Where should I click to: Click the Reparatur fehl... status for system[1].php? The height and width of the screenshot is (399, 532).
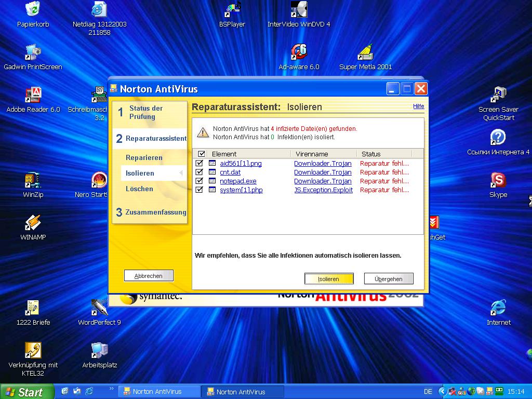point(384,190)
